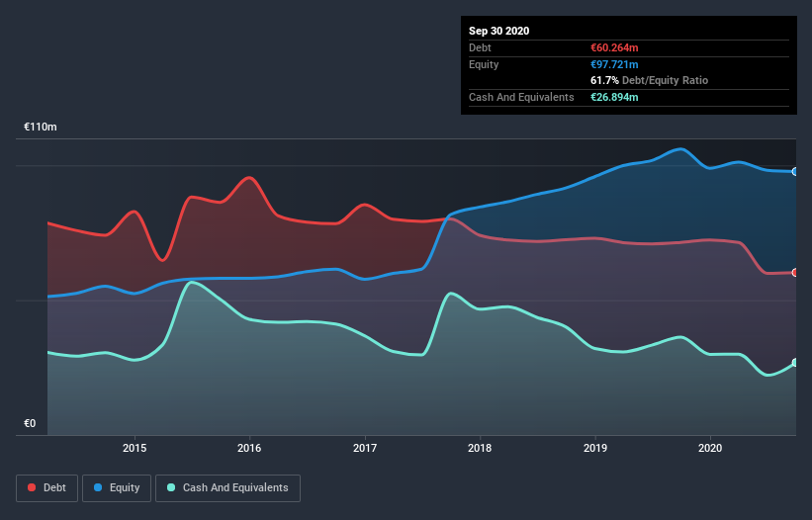
Task: Click the teal Cash endpoint marker
Action: click(x=796, y=363)
